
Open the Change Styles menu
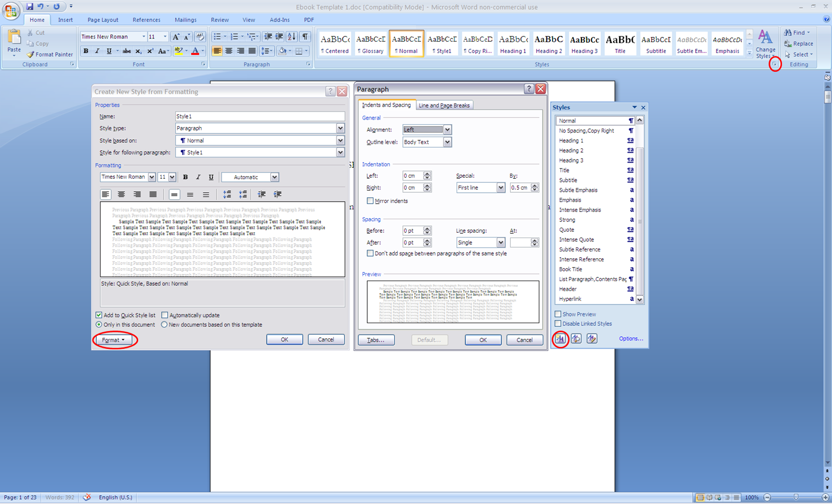tap(765, 44)
